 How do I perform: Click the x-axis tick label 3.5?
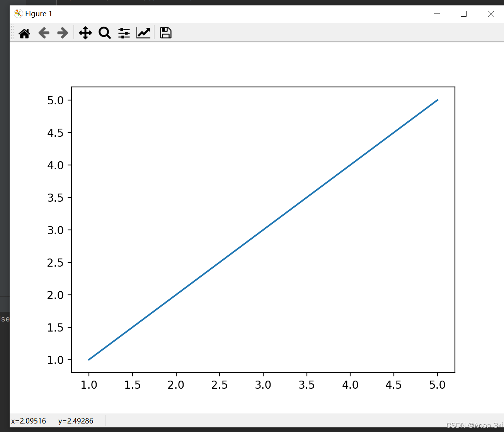coord(307,385)
